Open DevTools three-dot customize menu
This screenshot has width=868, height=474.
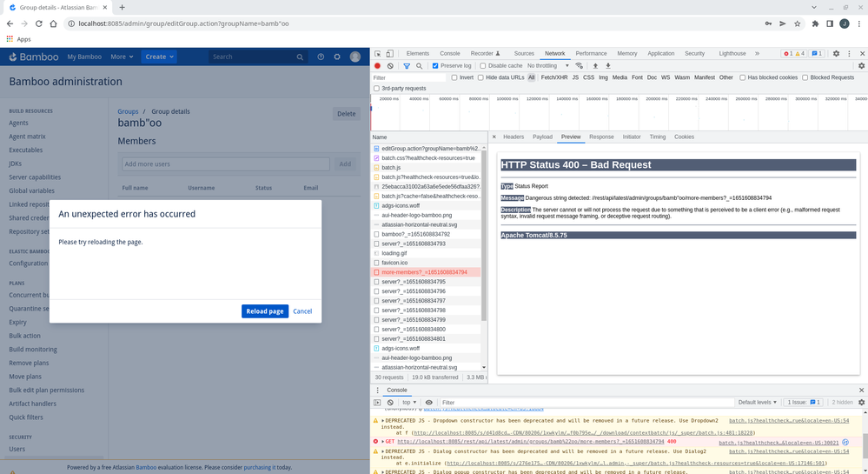849,54
